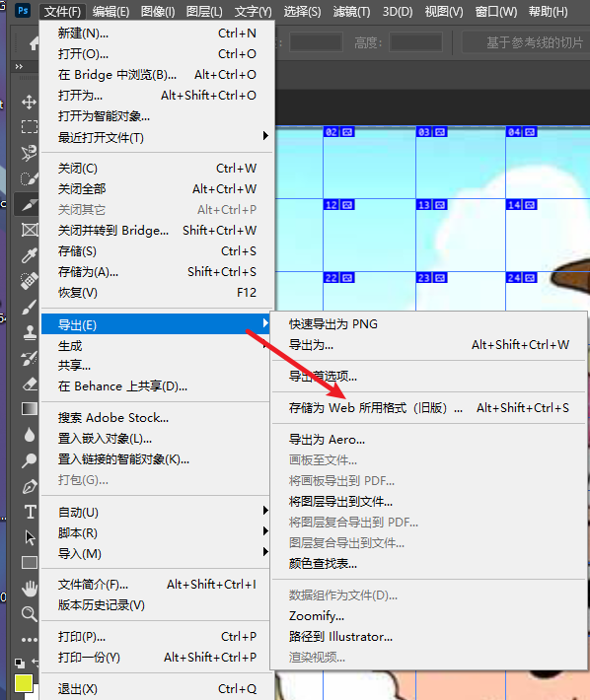Screen dimensions: 590x700
Task: Select the Eyedropper tool
Action: (29, 255)
